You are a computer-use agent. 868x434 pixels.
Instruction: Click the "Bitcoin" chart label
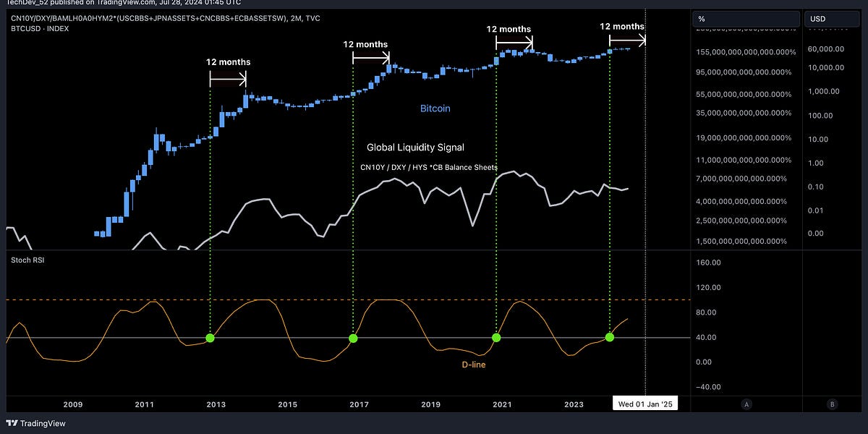point(435,108)
